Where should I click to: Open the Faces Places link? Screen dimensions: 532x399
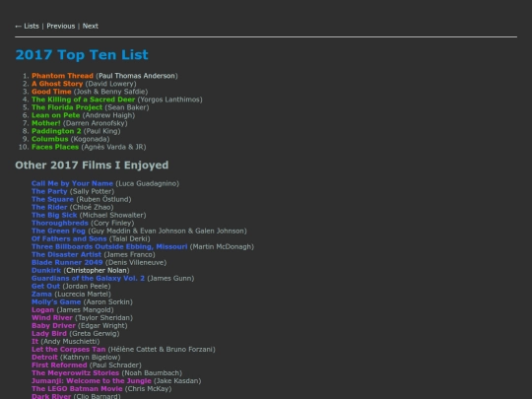(x=55, y=147)
